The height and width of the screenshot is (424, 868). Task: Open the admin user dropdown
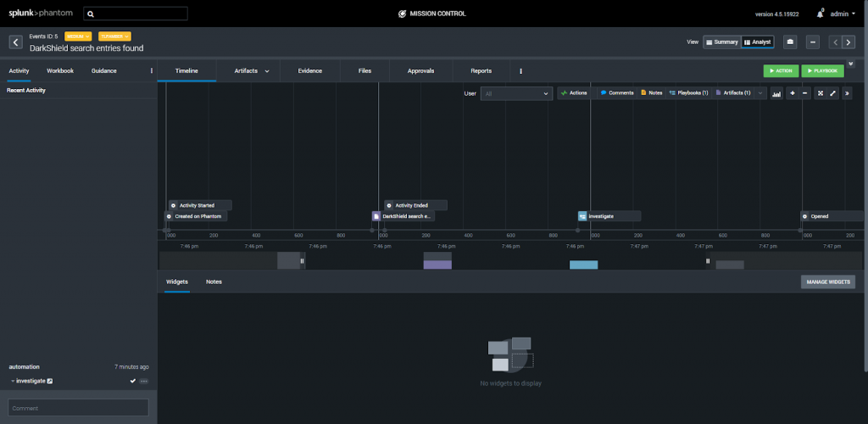click(843, 14)
